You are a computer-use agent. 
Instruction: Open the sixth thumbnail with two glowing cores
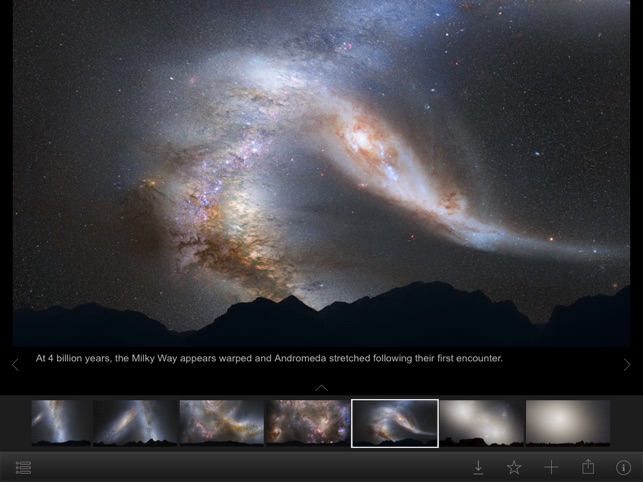tap(482, 423)
